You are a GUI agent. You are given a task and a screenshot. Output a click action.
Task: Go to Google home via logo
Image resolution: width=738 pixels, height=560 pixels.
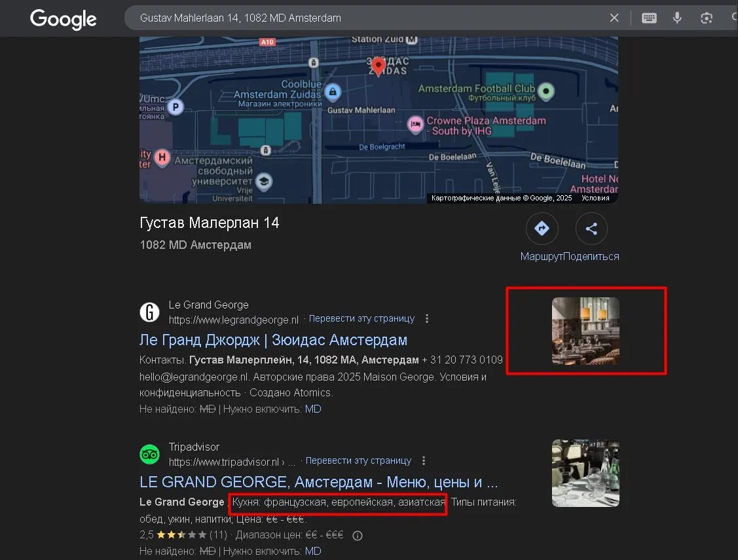click(63, 19)
